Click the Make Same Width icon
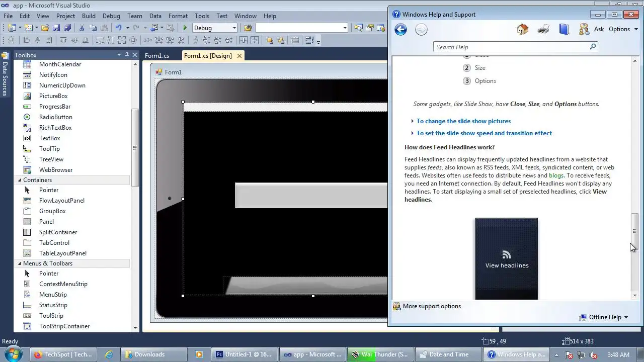The width and height of the screenshot is (644, 362). click(x=100, y=40)
